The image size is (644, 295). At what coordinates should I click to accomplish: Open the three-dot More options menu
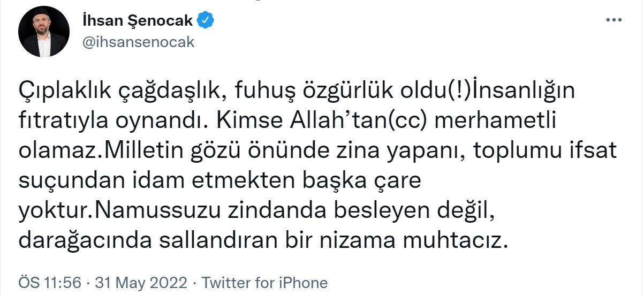[613, 20]
